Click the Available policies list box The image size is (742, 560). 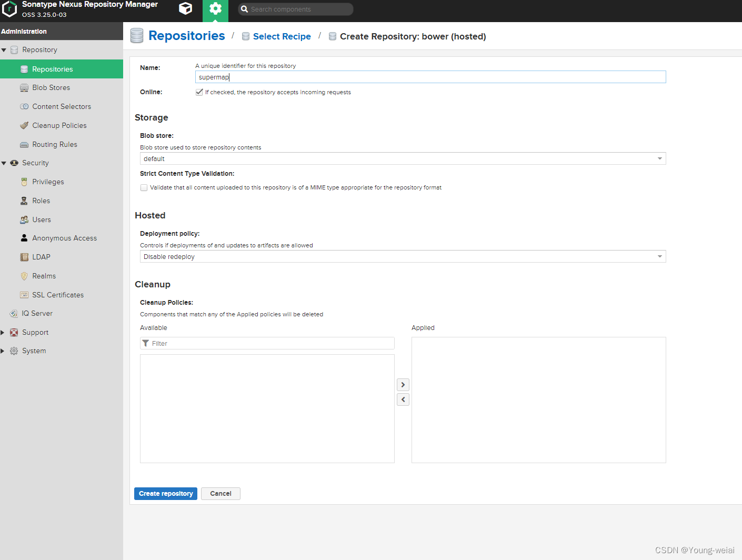tap(267, 408)
